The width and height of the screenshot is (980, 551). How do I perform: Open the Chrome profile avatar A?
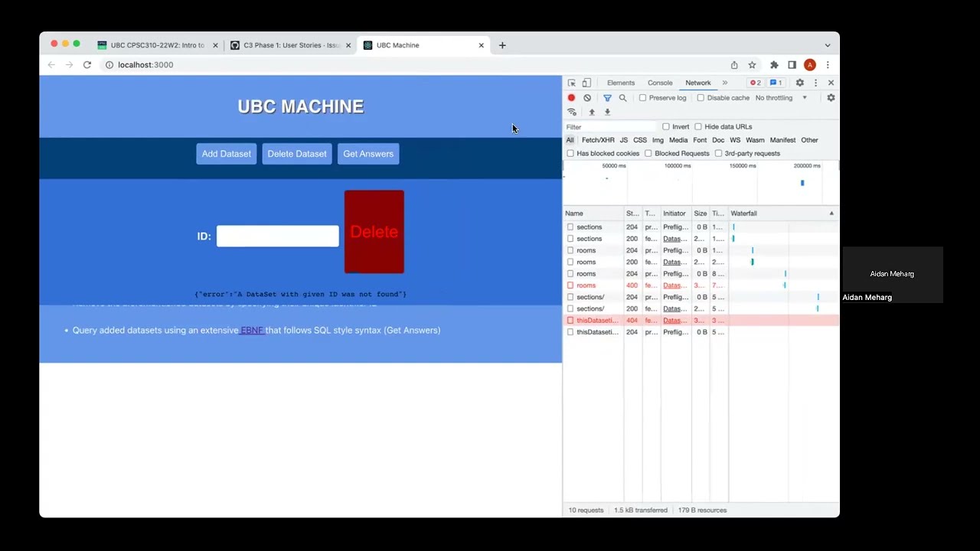[x=810, y=65]
